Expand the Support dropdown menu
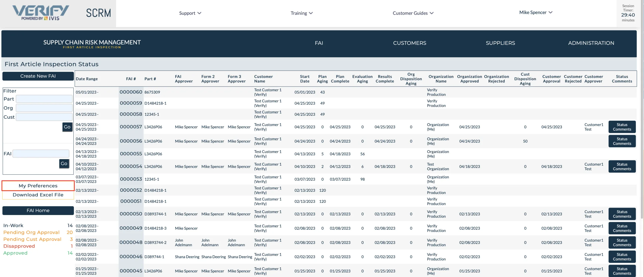Screen dimensions: 644x277 point(190,13)
